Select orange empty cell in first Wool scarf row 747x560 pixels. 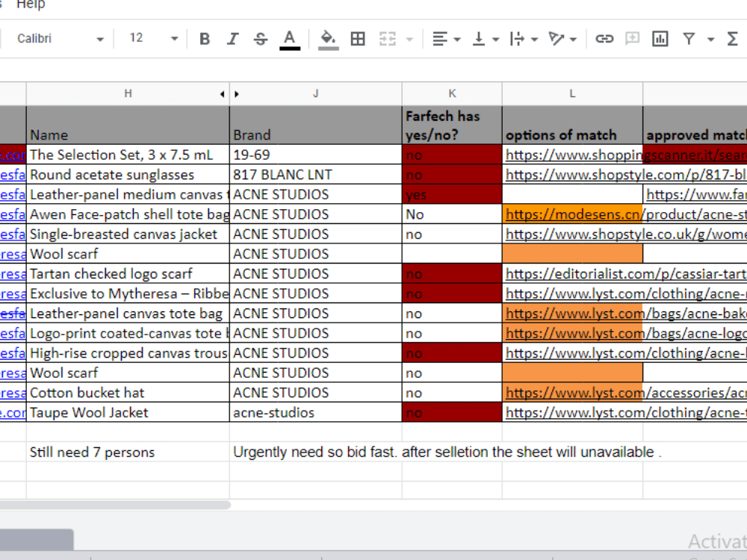click(572, 254)
